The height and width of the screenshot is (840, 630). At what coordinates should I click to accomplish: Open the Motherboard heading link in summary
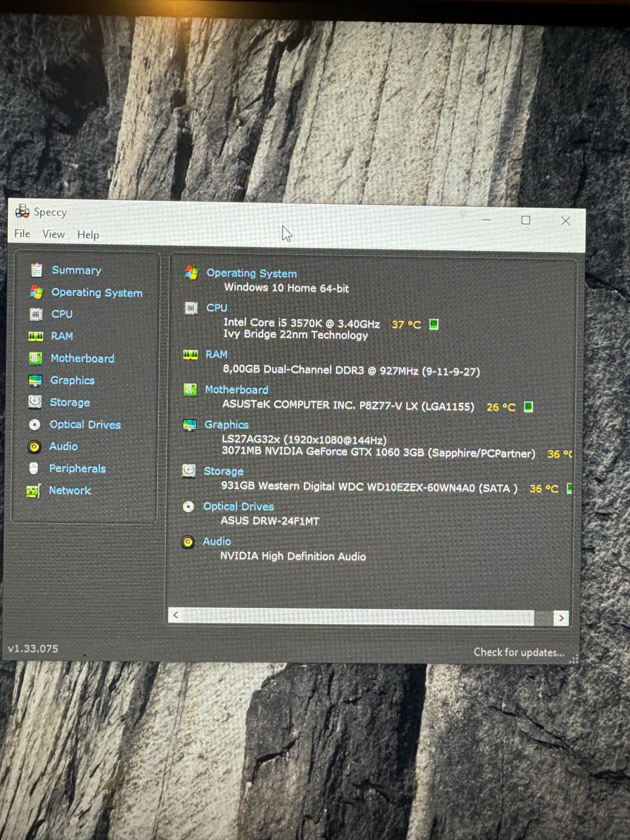click(236, 390)
